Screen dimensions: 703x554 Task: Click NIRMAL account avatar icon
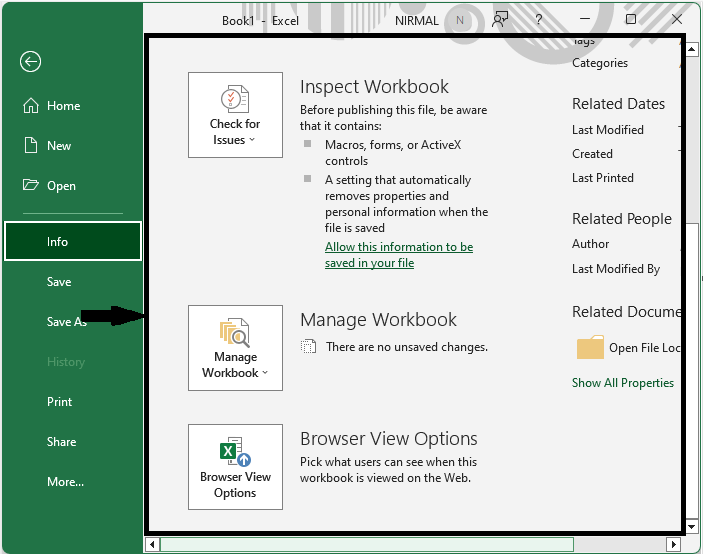[x=460, y=20]
